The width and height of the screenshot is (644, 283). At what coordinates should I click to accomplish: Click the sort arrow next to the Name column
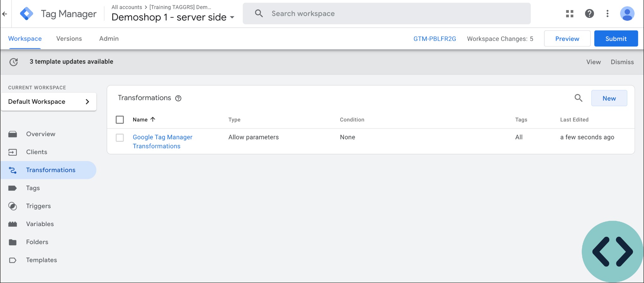click(x=153, y=119)
